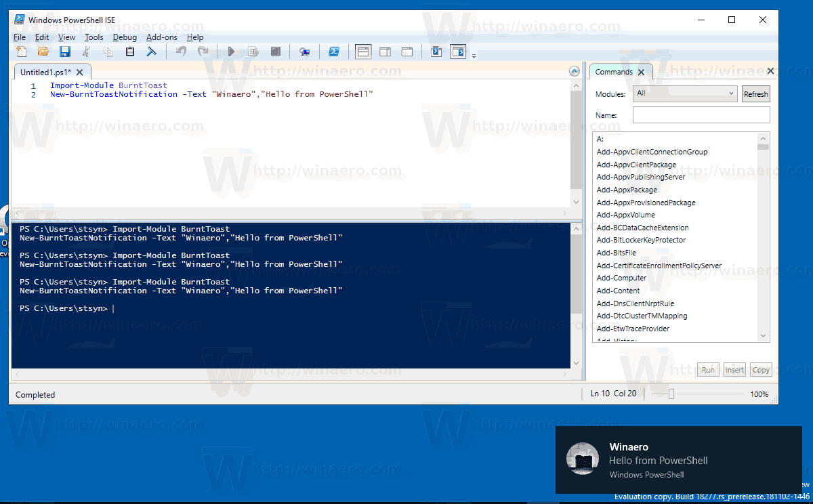Click the Stop Operation icon

point(275,51)
